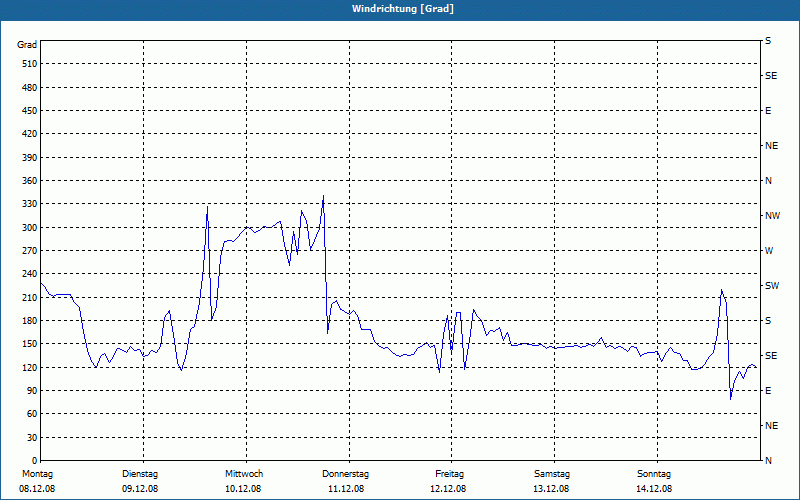
Task: Select the '390' axis value
Action: 30,158
